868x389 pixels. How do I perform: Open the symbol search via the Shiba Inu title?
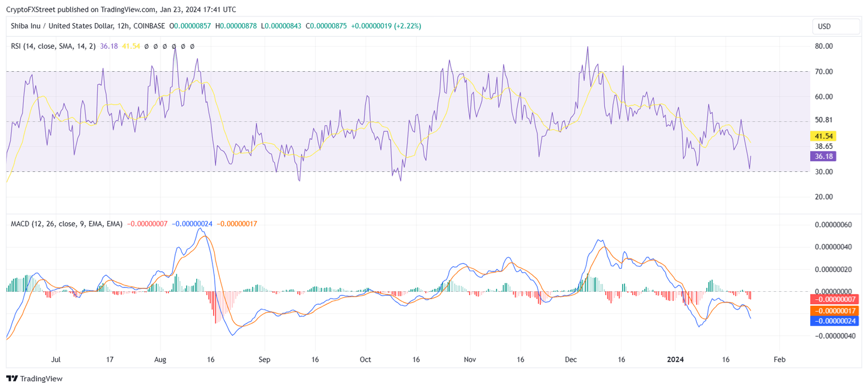tap(57, 26)
